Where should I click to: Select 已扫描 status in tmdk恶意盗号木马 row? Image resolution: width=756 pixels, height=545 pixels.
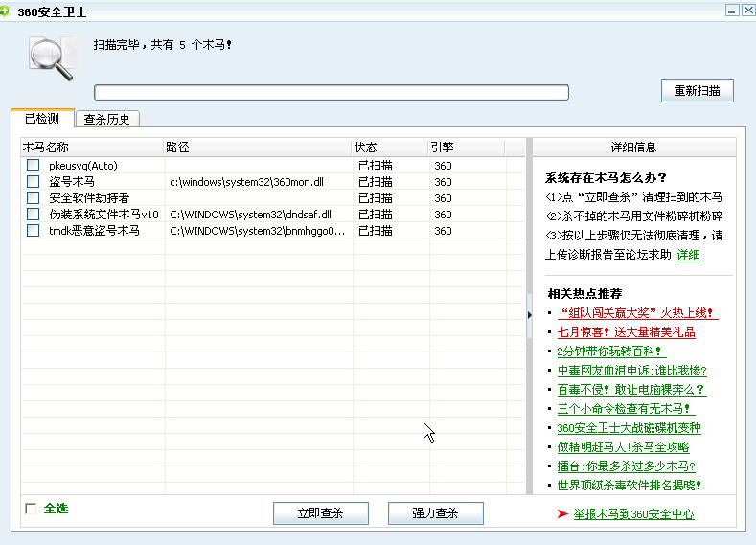(x=375, y=231)
